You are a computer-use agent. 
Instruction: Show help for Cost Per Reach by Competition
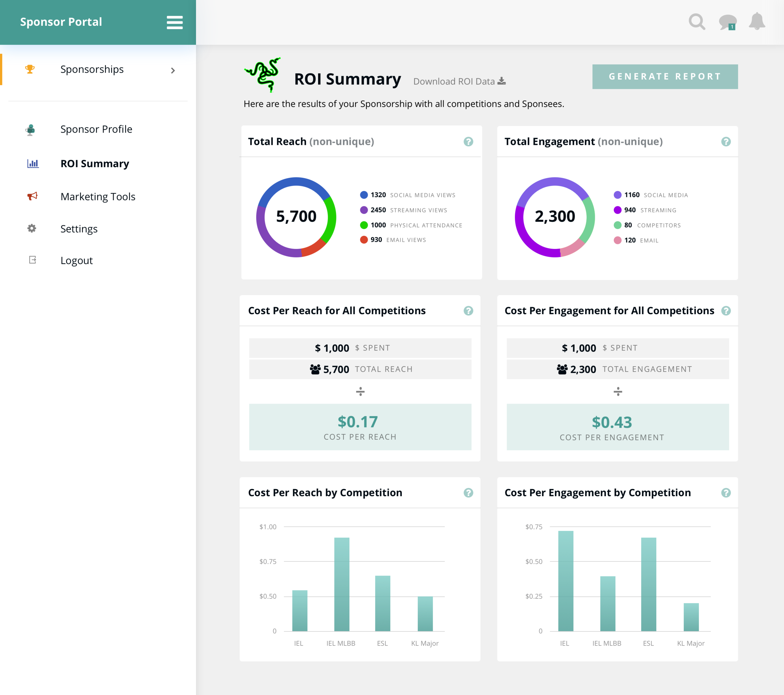pyautogui.click(x=468, y=492)
